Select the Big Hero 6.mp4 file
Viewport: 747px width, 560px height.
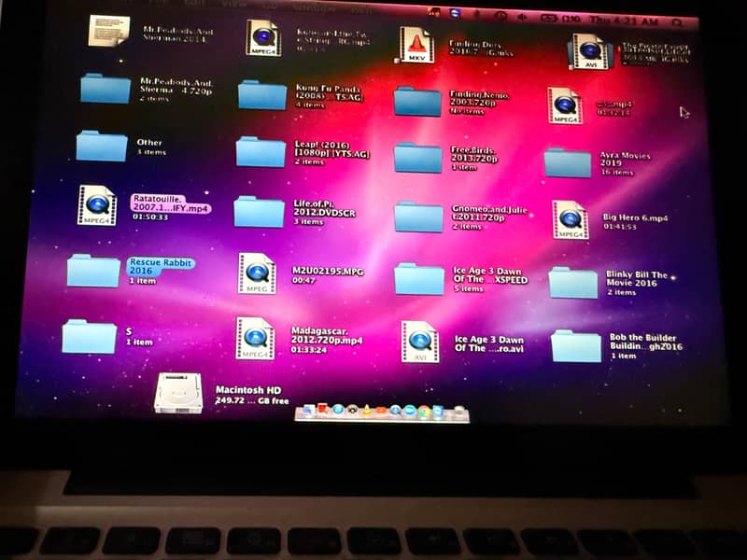tap(571, 220)
